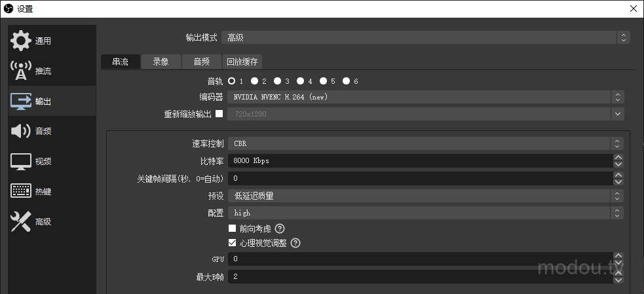Open the 通用 (General) settings gear icon

[x=21, y=41]
